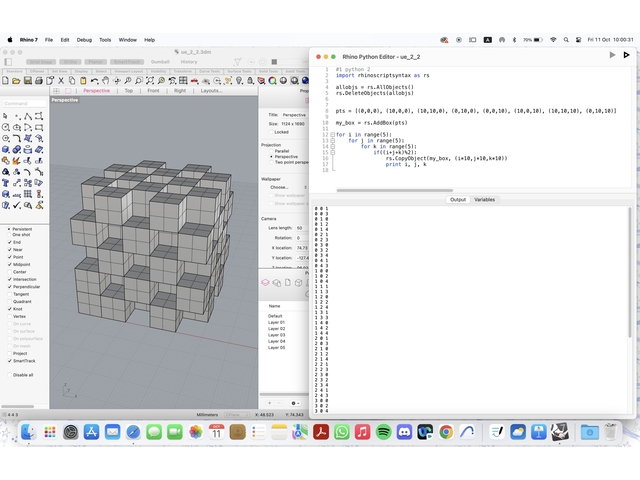Disable the Midpoint object snap
The image size is (640, 480).
(10, 264)
